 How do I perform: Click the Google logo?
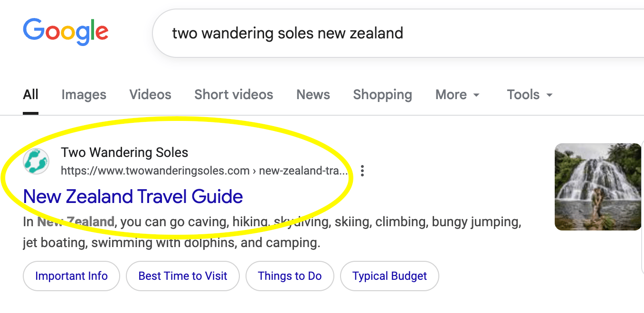tap(66, 32)
